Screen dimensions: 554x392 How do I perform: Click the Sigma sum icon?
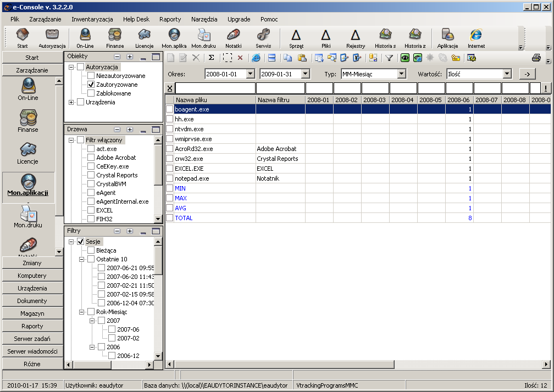click(211, 58)
